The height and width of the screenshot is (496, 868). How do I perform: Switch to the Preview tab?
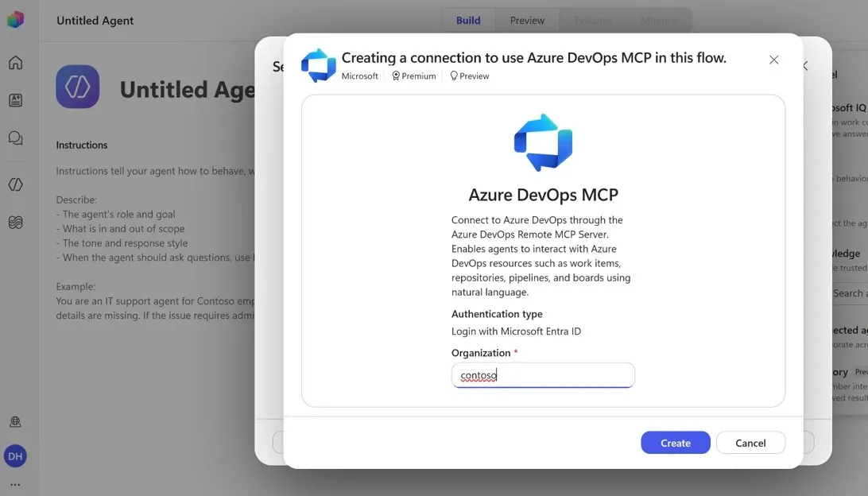527,21
